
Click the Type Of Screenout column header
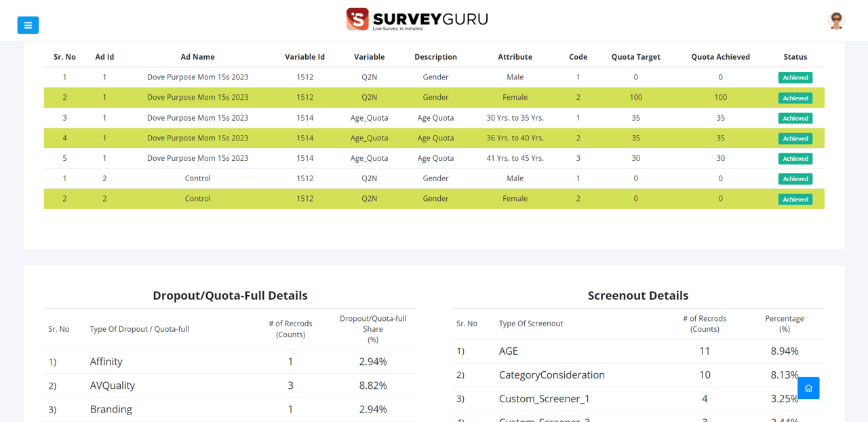pos(530,324)
